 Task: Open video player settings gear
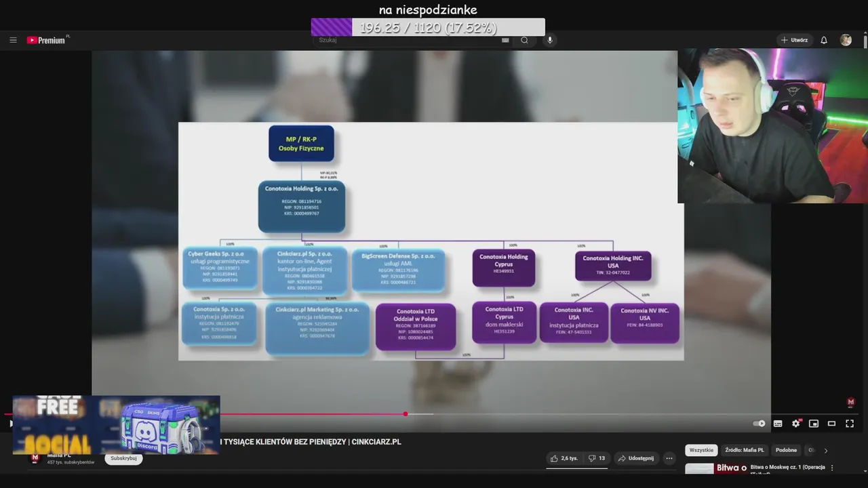[x=796, y=424]
